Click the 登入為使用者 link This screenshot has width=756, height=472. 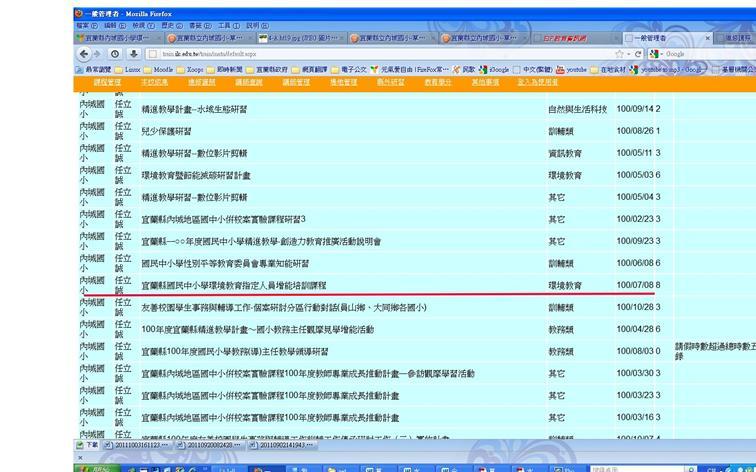point(537,82)
